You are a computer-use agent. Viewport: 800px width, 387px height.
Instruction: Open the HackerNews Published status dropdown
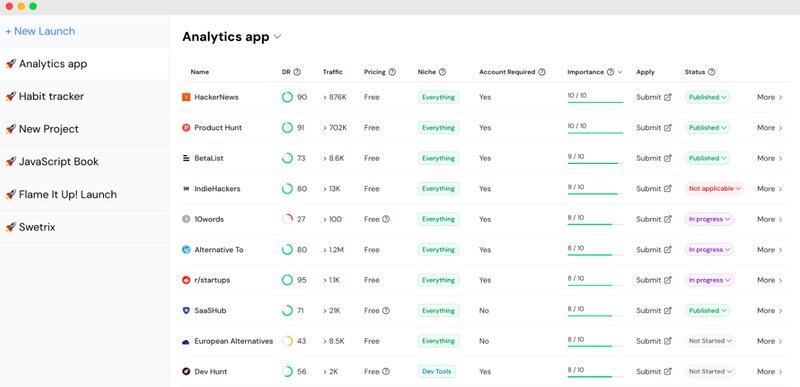click(x=707, y=97)
